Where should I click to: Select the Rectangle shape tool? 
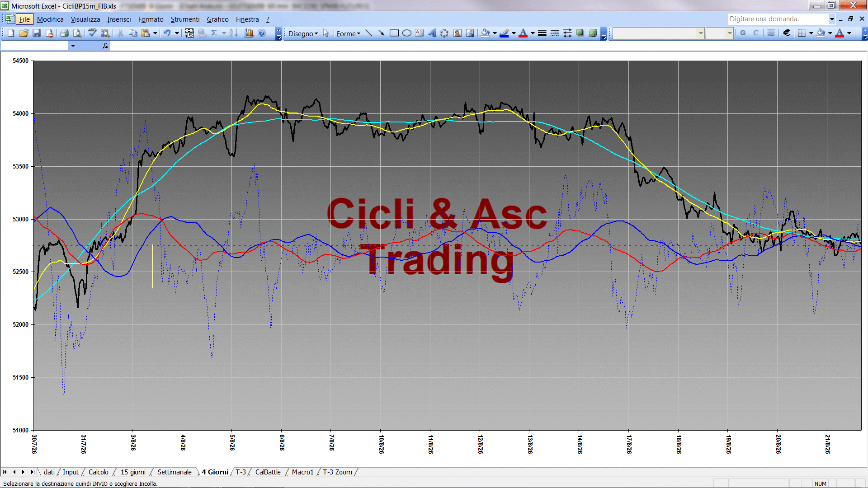click(394, 33)
